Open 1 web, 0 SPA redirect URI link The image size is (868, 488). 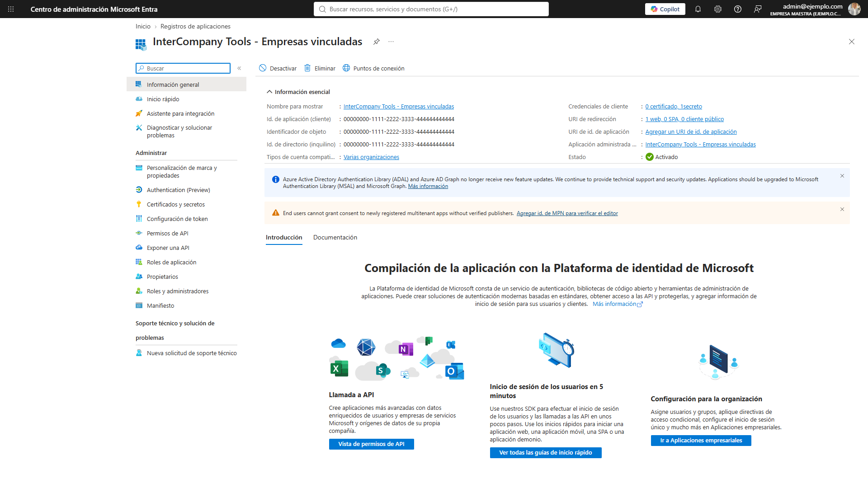click(684, 119)
